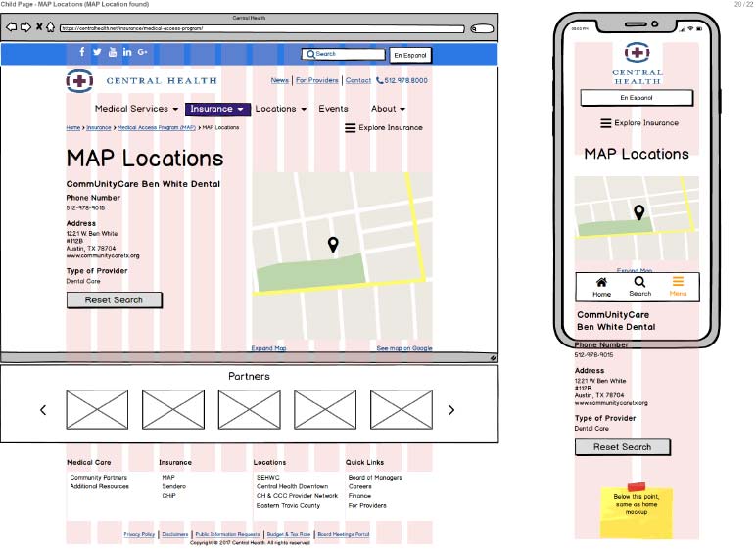Image resolution: width=756 pixels, height=551 pixels.
Task: Tap the phone Reset Search button
Action: tap(623, 447)
